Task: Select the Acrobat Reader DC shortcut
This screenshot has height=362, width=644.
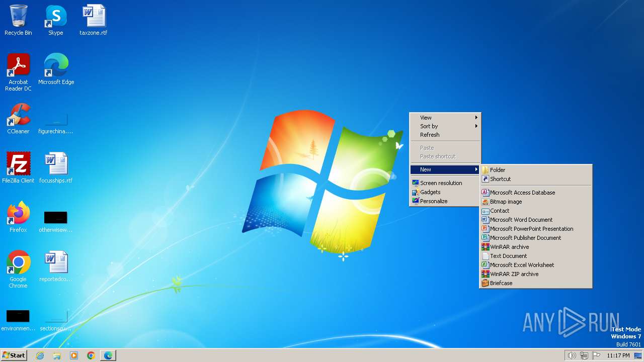Action: click(x=18, y=72)
